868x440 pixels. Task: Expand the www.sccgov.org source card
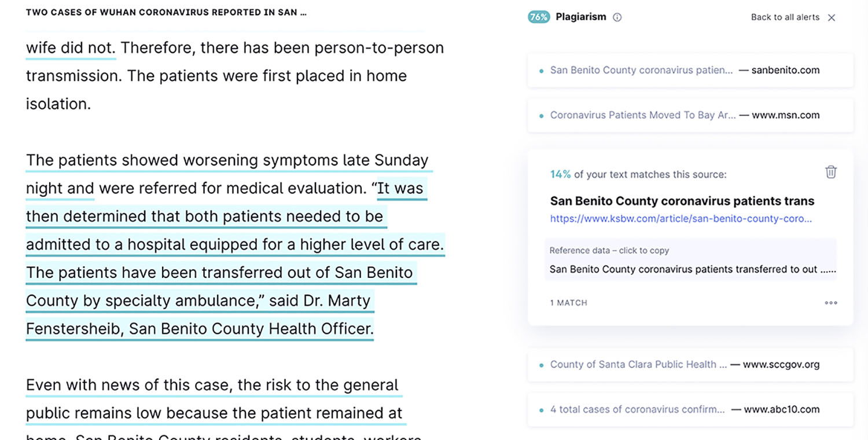(690, 365)
